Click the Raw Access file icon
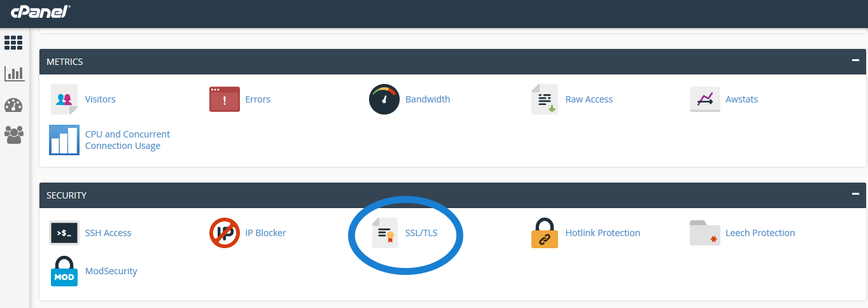The width and height of the screenshot is (868, 308). (544, 99)
